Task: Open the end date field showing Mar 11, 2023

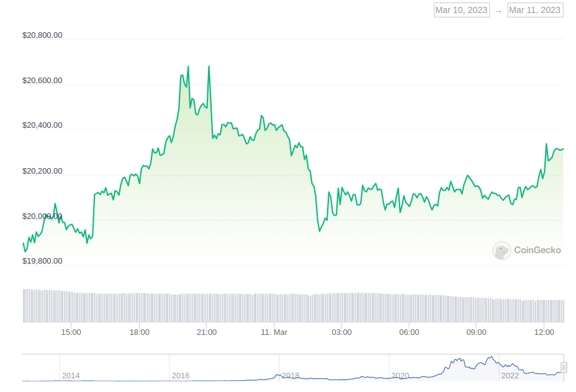Action: pyautogui.click(x=534, y=9)
